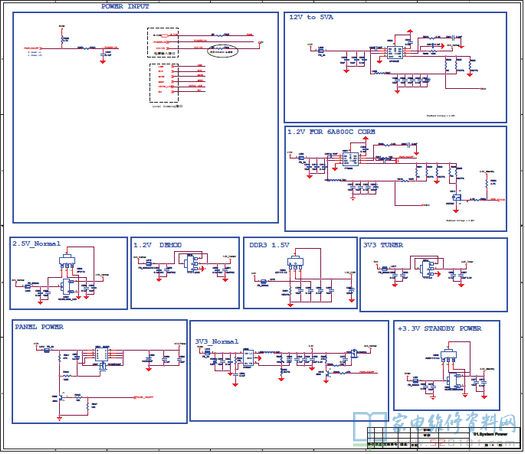This screenshot has width=525, height=454.
Task: Select the 12V to 5VA block label
Action: click(311, 17)
